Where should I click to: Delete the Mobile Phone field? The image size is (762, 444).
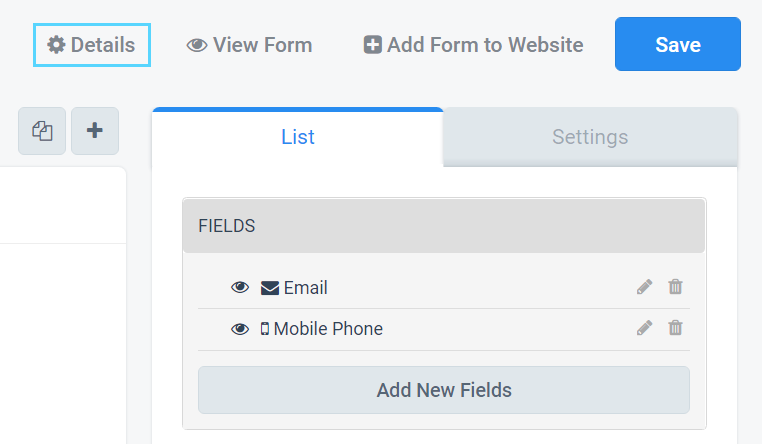675,328
